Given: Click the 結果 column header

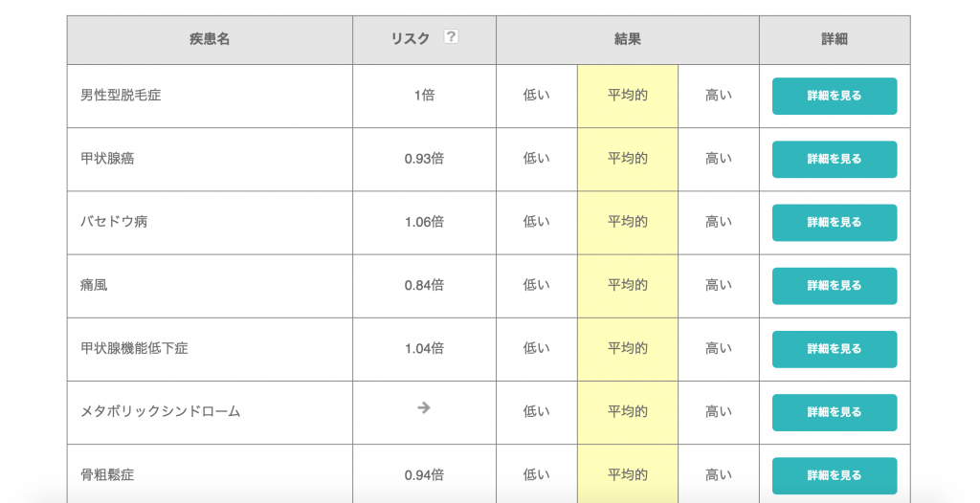Looking at the screenshot, I should (627, 39).
